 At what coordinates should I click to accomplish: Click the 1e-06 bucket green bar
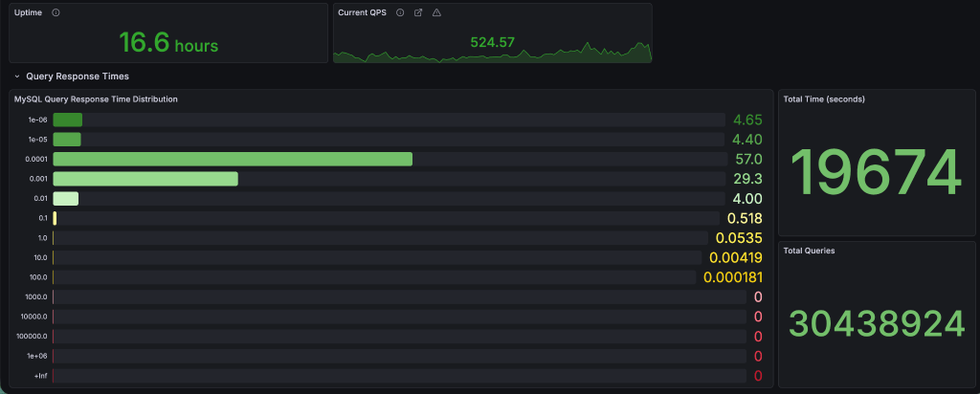(68, 120)
